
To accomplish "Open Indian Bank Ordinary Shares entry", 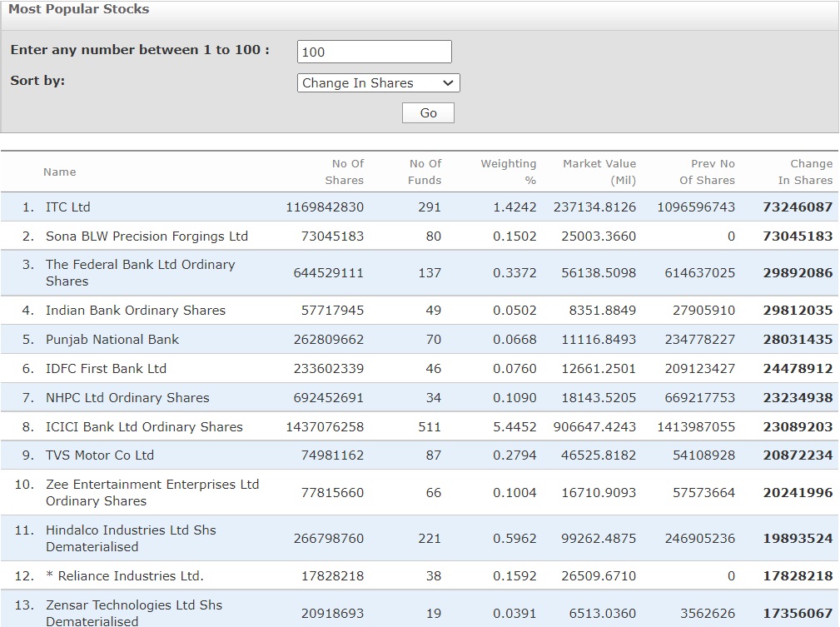I will (x=135, y=310).
